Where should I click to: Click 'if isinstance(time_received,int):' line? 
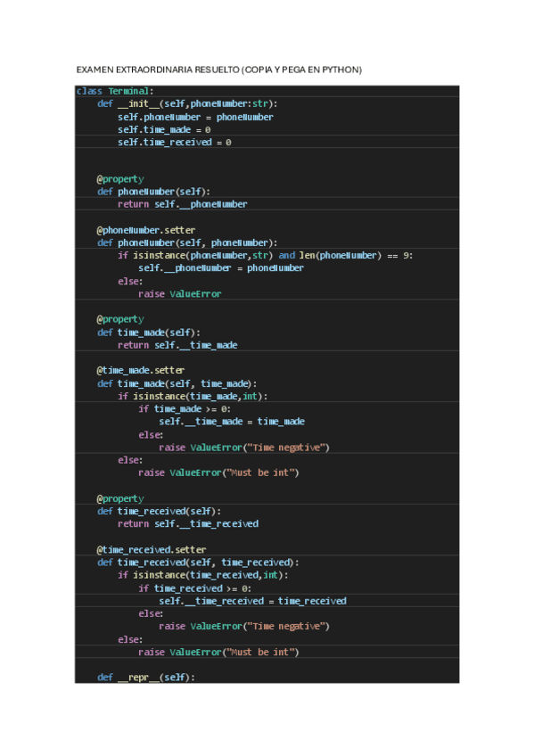[x=203, y=575]
